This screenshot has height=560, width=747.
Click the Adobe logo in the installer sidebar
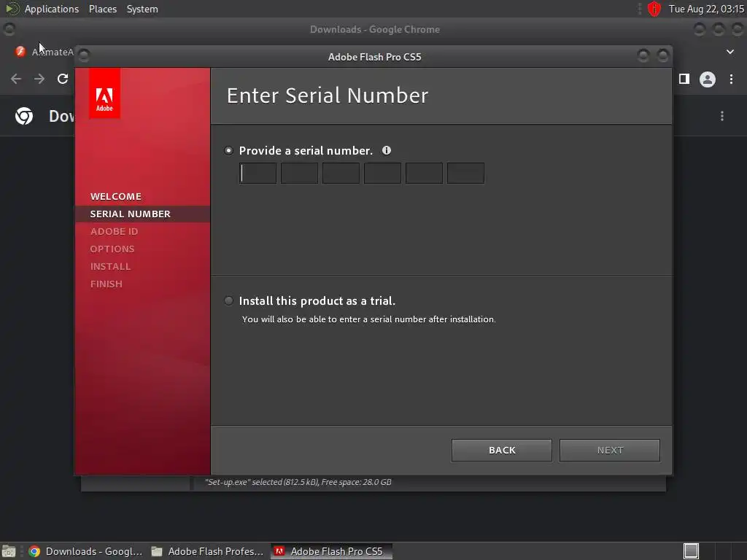pyautogui.click(x=104, y=93)
